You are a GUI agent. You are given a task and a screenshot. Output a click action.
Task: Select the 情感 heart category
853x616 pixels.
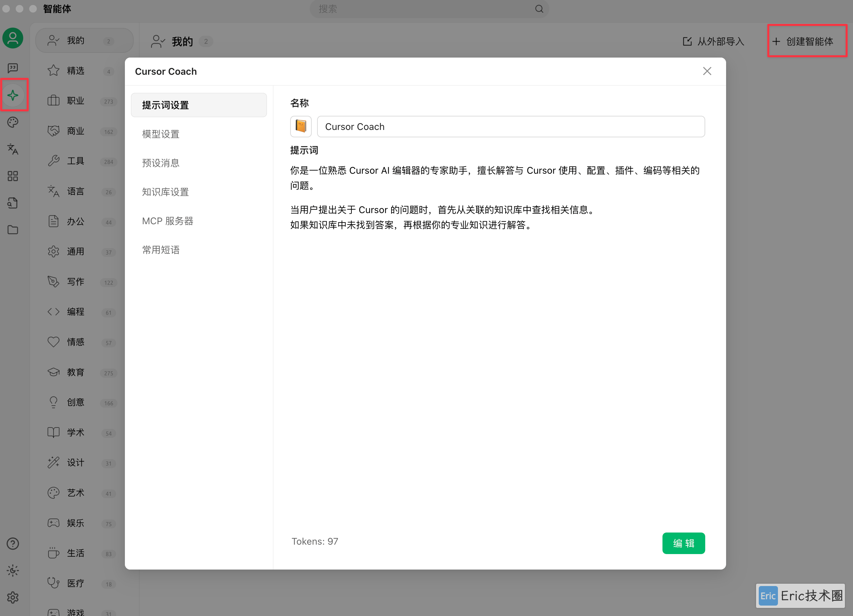click(x=84, y=342)
